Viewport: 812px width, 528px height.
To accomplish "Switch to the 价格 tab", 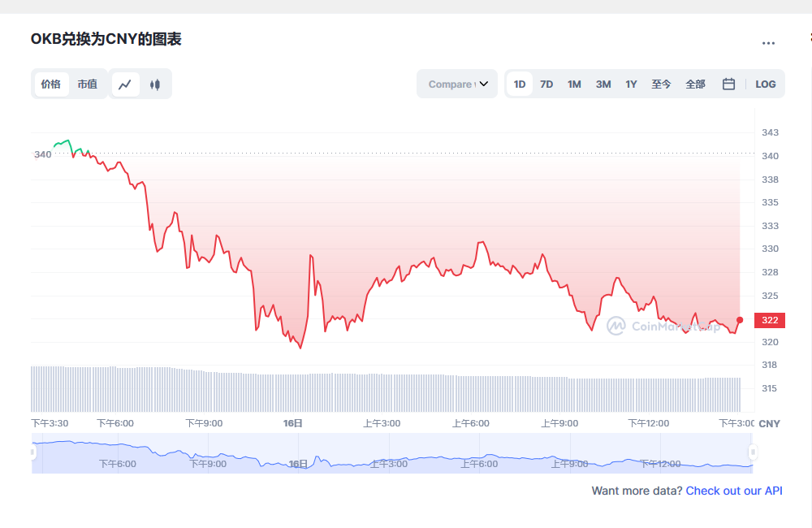I will [50, 84].
